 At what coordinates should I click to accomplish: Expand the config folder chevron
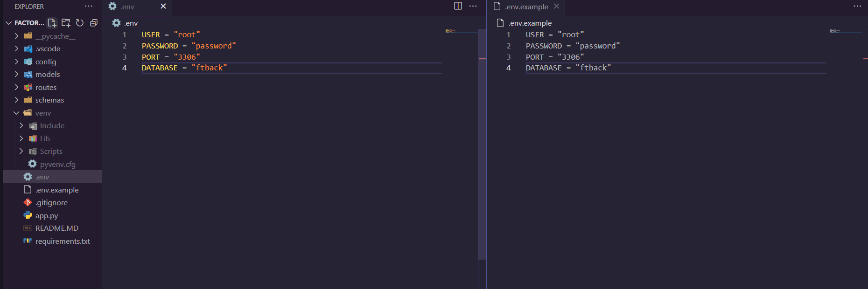click(x=16, y=62)
